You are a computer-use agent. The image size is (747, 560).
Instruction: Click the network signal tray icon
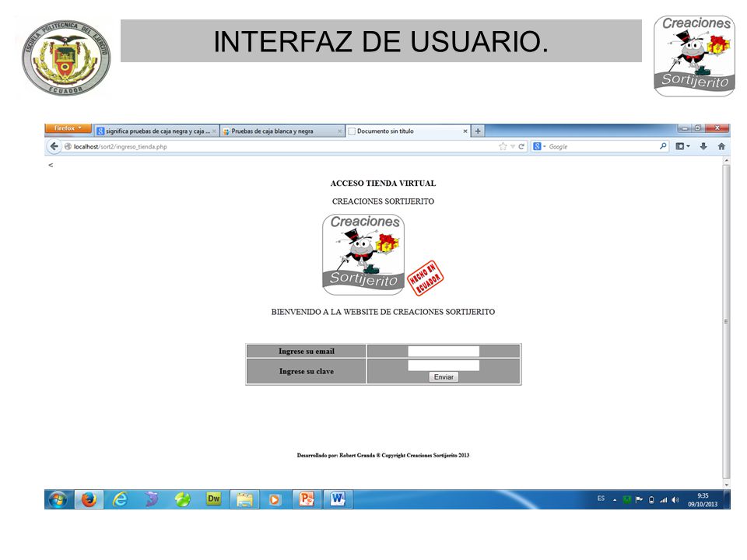pyautogui.click(x=663, y=499)
